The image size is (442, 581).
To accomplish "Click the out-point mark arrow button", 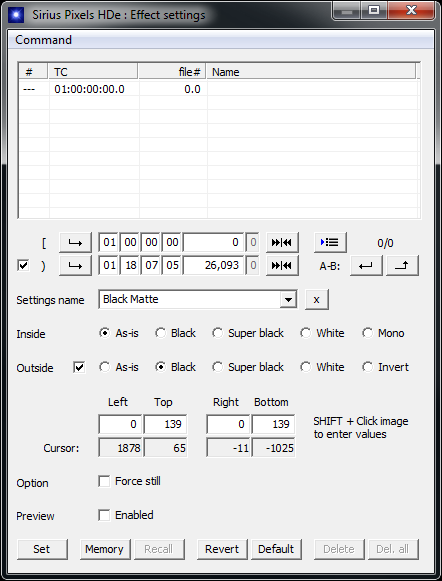I will point(75,266).
